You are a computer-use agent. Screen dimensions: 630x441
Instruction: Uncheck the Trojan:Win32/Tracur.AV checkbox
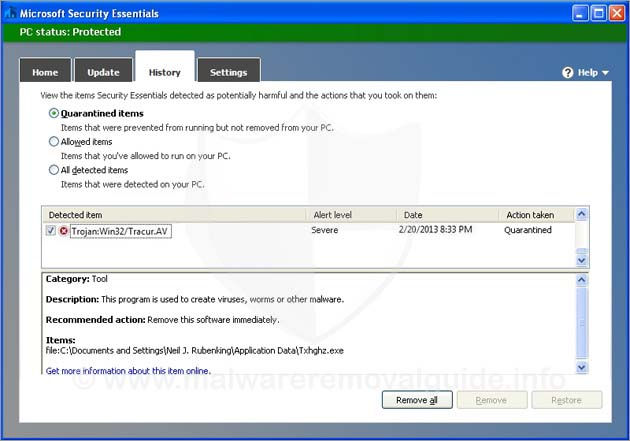[x=51, y=231]
